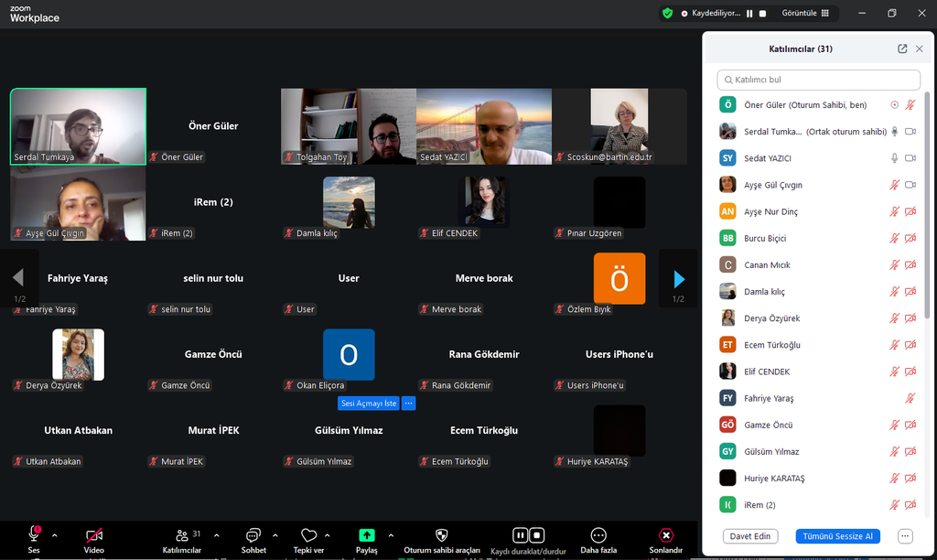Pop out the Katılımcılar panel
The width and height of the screenshot is (937, 560).
click(x=902, y=48)
